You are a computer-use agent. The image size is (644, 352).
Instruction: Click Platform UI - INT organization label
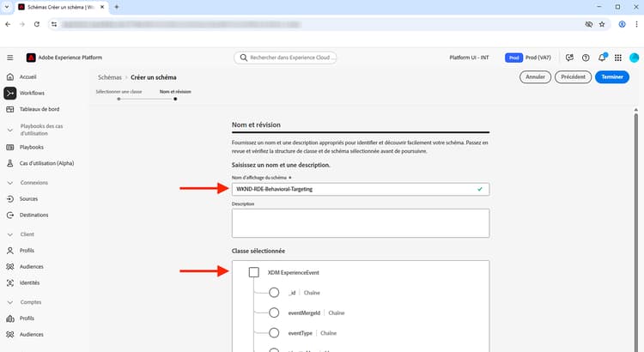point(469,58)
